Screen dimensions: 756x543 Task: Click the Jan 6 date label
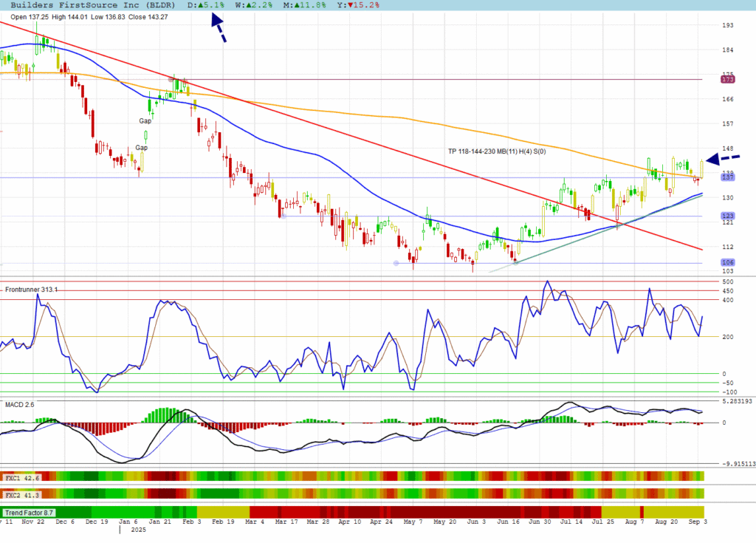128,522
